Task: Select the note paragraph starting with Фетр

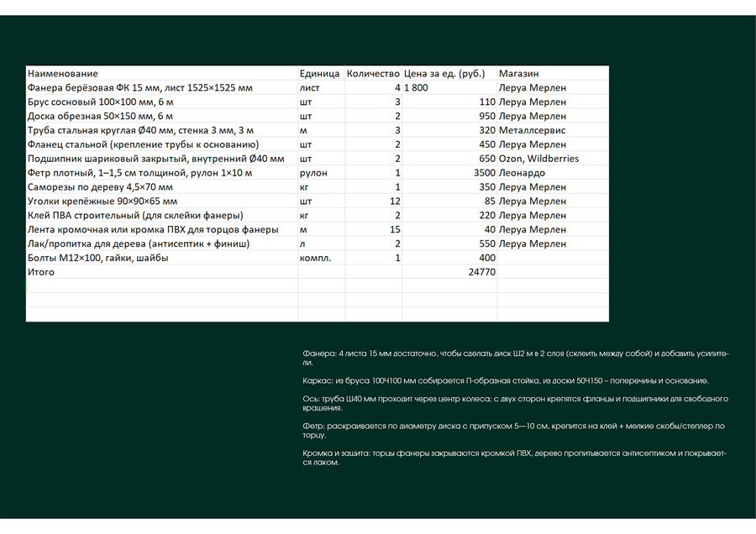Action: [513, 431]
